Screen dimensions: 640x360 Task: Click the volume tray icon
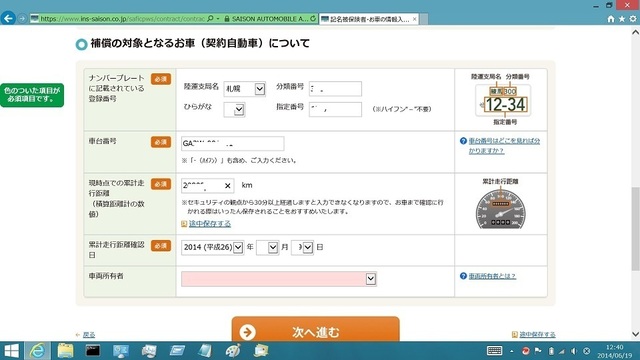[574, 351]
